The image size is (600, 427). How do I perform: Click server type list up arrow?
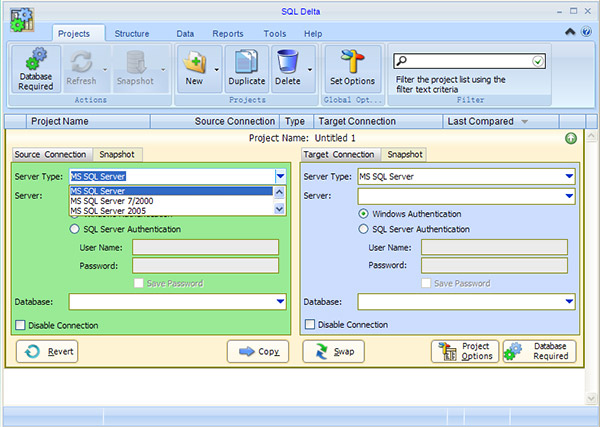coord(280,192)
